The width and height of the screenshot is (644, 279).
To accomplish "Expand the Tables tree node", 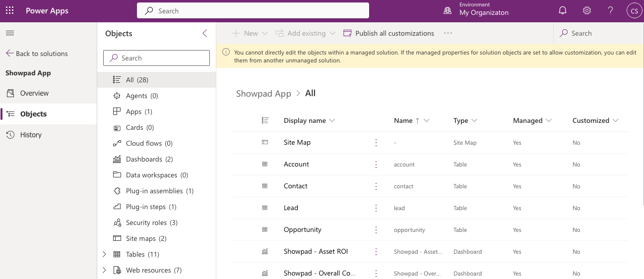I will tap(104, 254).
